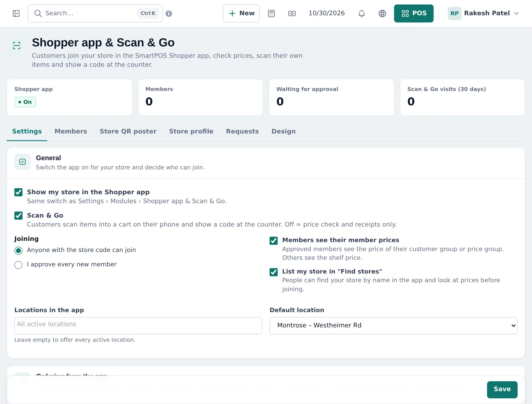Viewport: 532px width, 404px height.
Task: Uncheck the Scan & Go checkbox
Action: (19, 215)
